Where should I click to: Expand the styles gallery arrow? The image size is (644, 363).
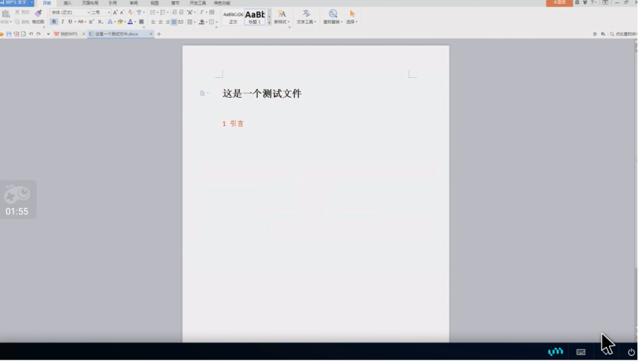coord(269,22)
